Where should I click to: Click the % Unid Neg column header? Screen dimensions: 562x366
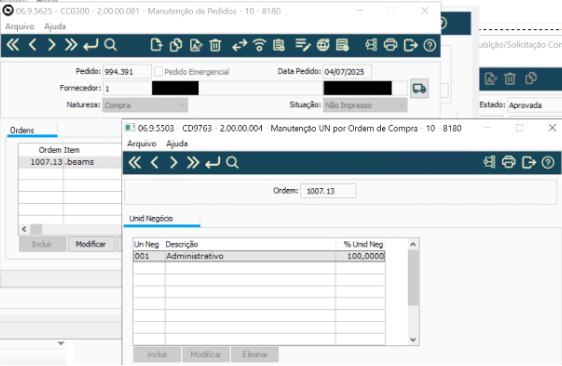pyautogui.click(x=360, y=244)
